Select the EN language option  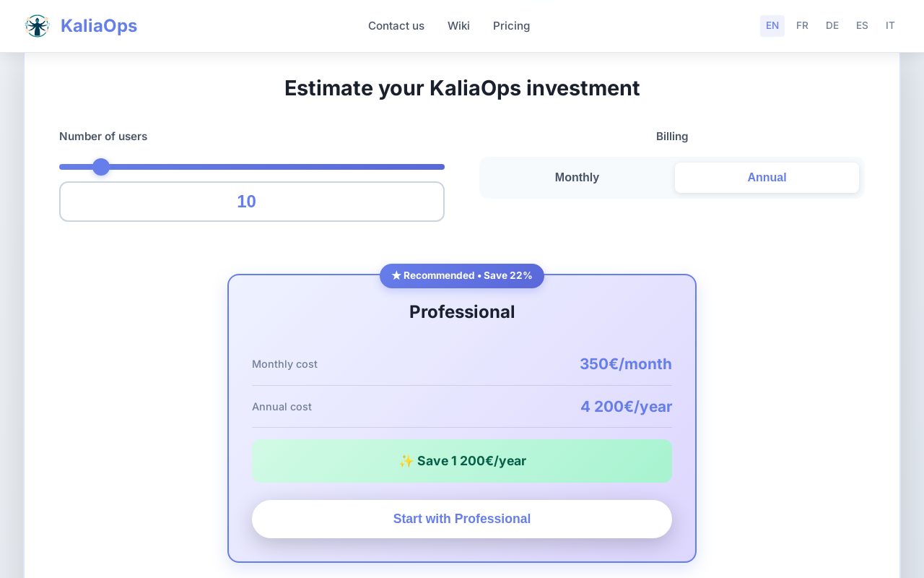pyautogui.click(x=772, y=25)
